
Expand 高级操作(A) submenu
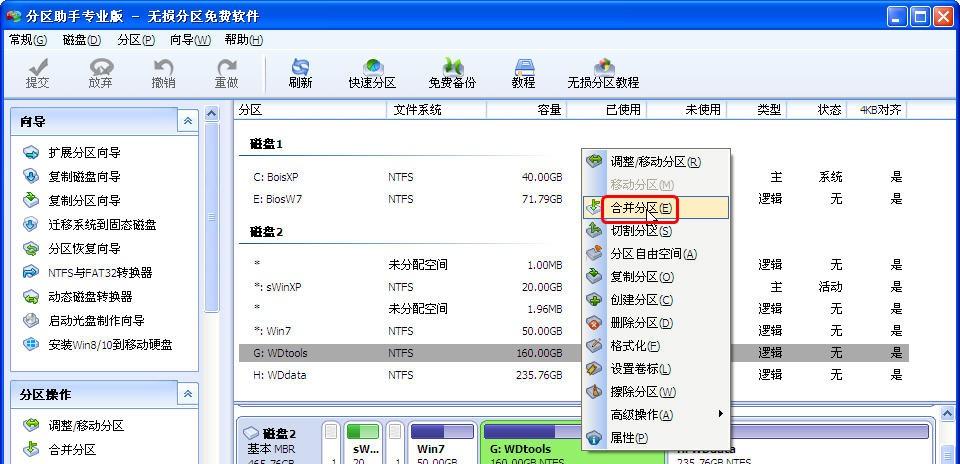(x=656, y=415)
